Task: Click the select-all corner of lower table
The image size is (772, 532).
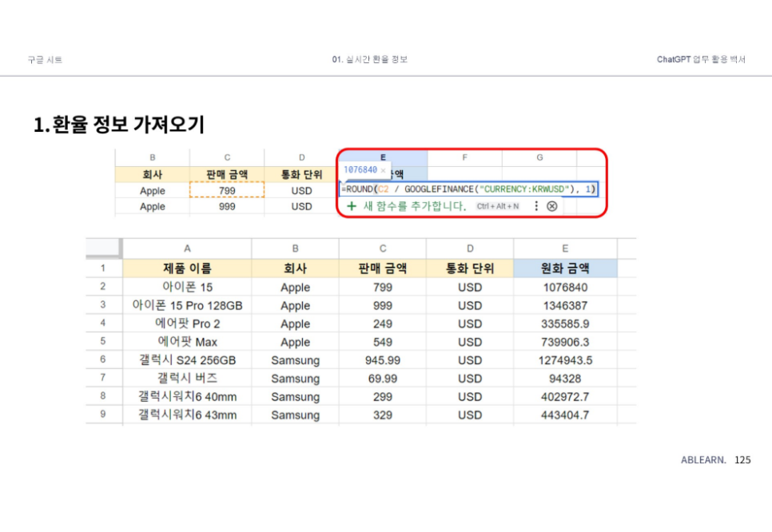Action: pos(103,248)
